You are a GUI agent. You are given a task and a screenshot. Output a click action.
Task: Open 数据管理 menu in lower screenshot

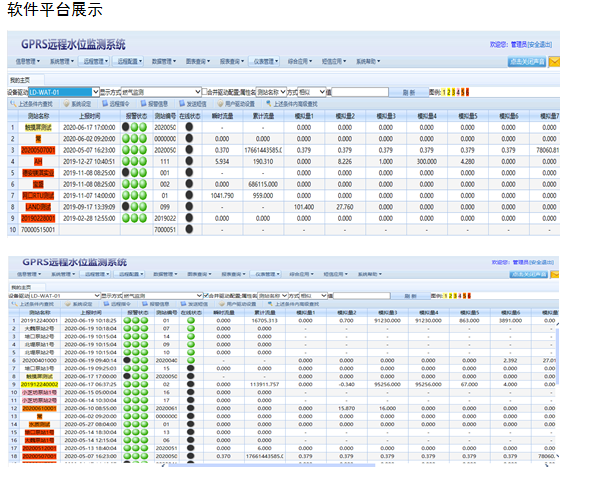(165, 274)
